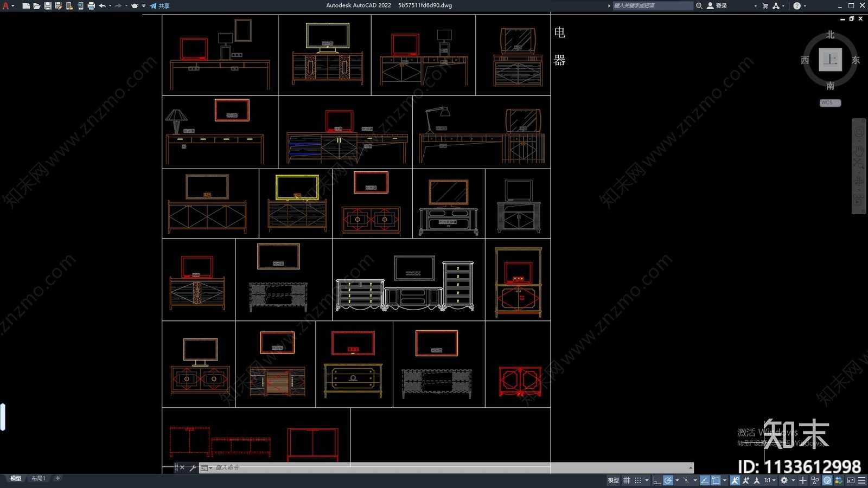This screenshot has width=868, height=488.
Task: Expand the annotation scale 1:1 dropdown
Action: 769,480
